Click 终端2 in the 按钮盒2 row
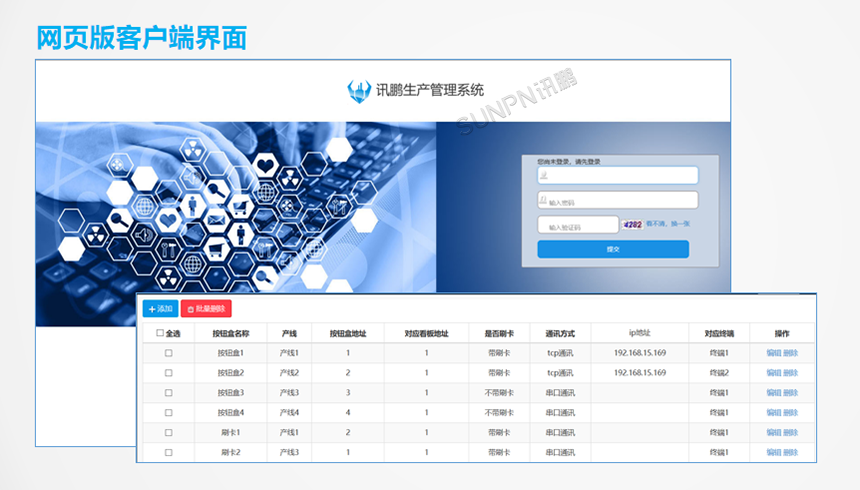The height and width of the screenshot is (490, 860). 719,373
